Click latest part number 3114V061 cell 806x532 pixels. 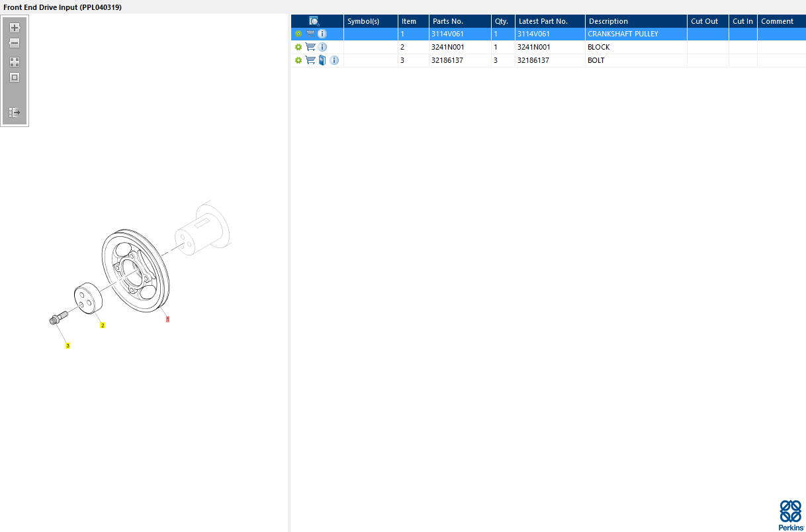click(x=550, y=34)
